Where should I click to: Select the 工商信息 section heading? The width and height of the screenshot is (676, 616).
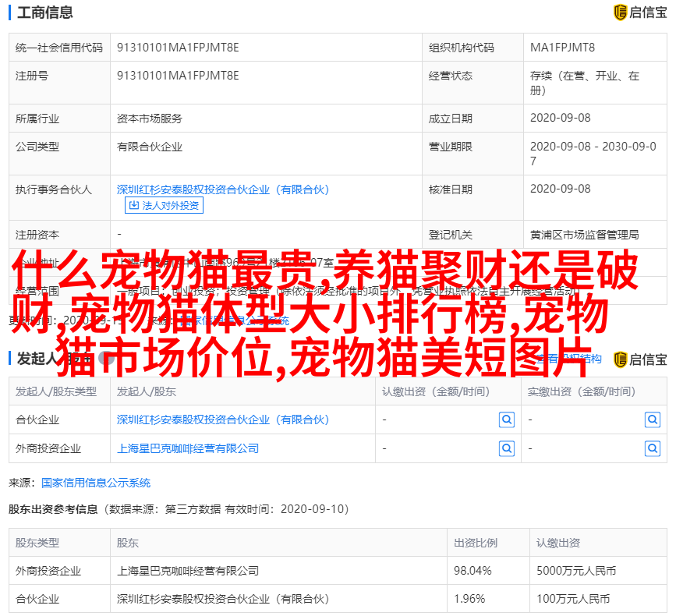[45, 12]
